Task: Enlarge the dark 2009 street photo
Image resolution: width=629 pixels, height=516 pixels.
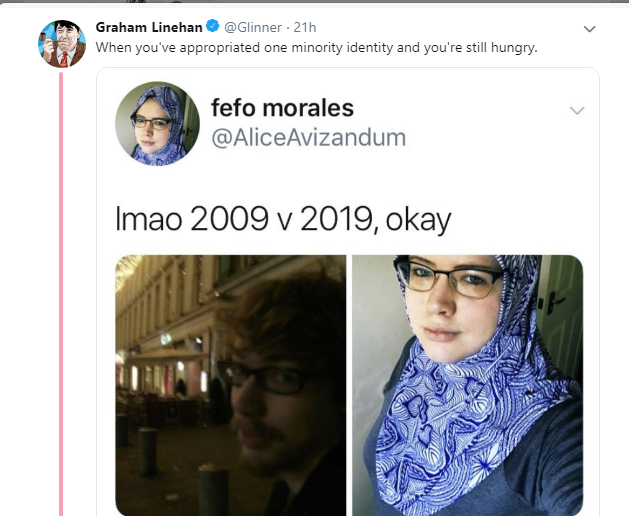Action: point(231,385)
